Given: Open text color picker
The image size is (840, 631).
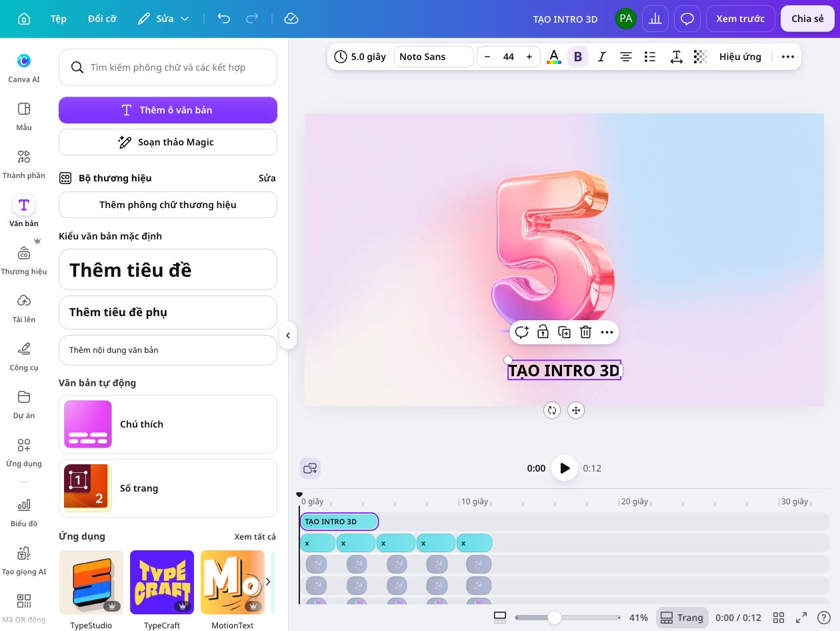Looking at the screenshot, I should (x=554, y=57).
